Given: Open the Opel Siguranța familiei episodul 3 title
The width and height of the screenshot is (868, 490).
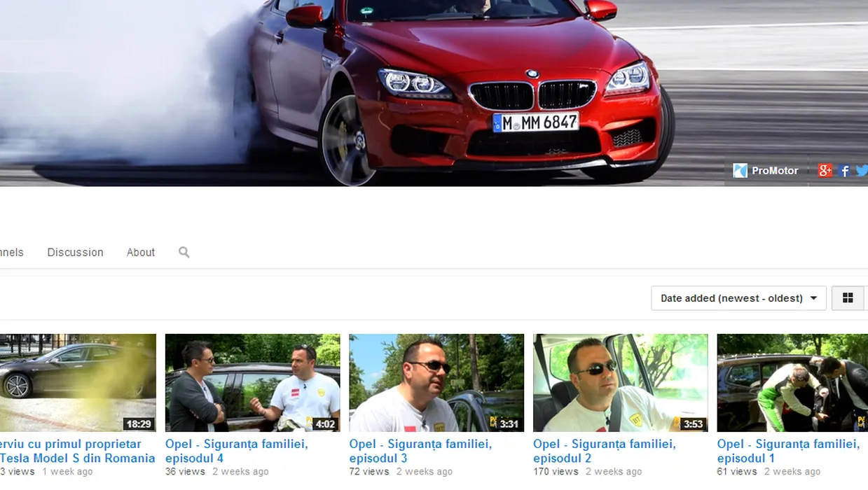Looking at the screenshot, I should click(420, 451).
